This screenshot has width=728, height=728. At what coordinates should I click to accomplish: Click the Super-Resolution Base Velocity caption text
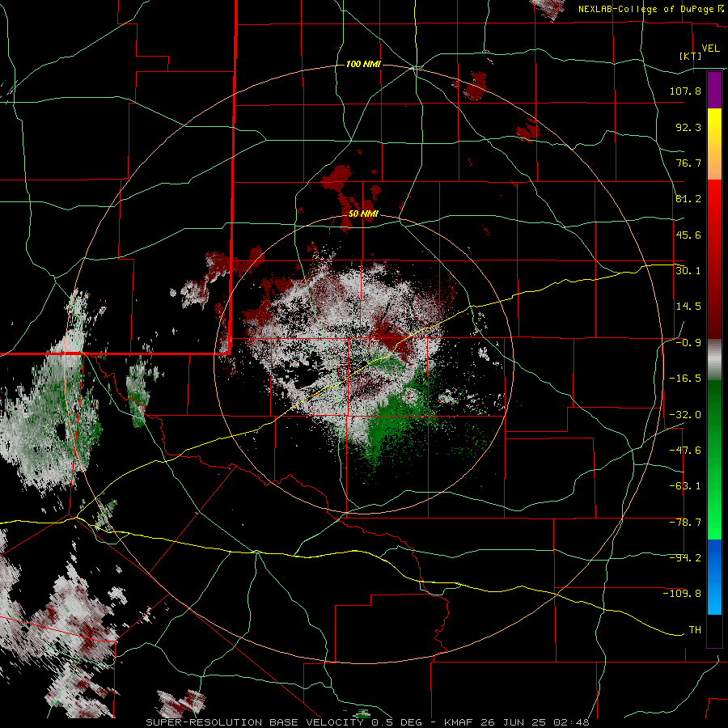tap(367, 722)
